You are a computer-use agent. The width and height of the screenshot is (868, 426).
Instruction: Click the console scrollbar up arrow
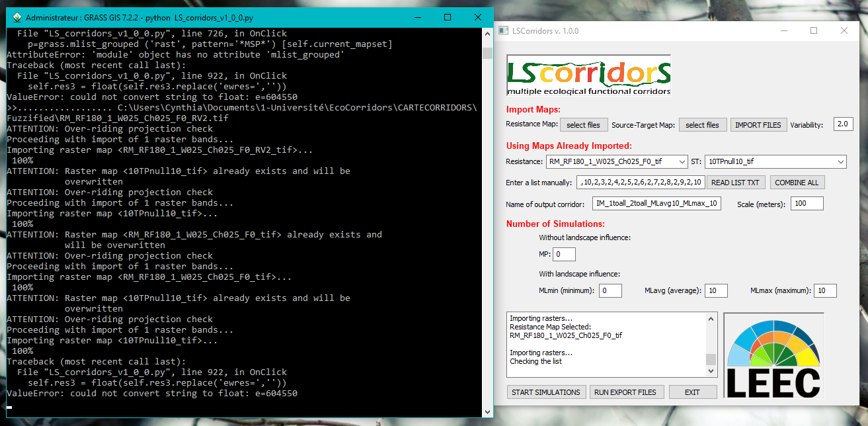click(488, 34)
